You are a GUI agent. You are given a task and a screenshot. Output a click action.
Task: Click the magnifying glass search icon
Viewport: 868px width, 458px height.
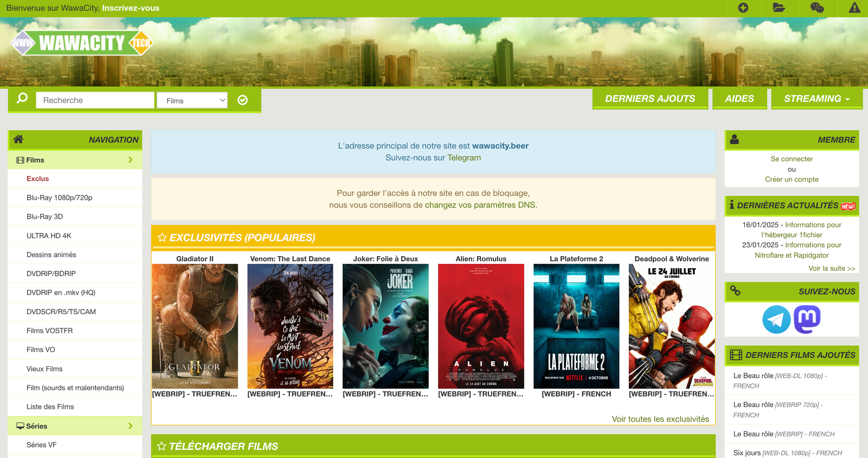coord(22,98)
